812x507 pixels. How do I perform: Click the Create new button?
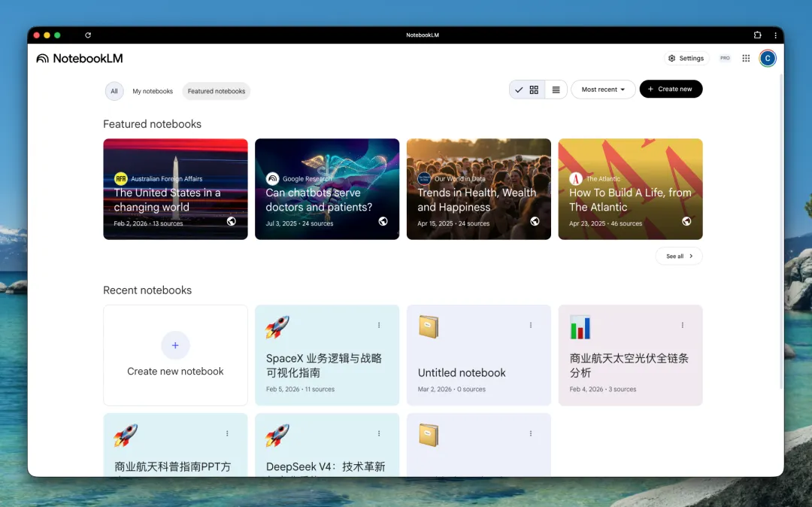click(671, 89)
